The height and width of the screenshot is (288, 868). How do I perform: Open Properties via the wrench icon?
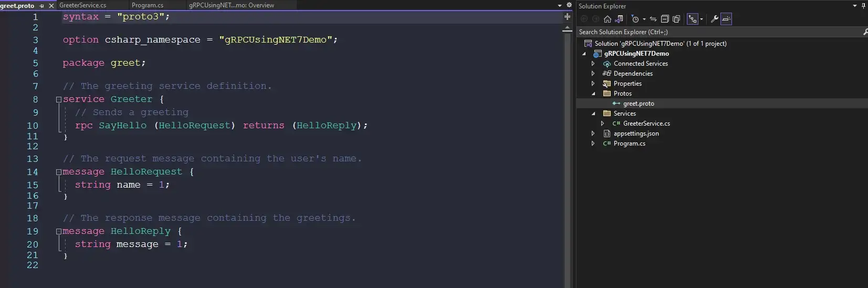coord(714,19)
